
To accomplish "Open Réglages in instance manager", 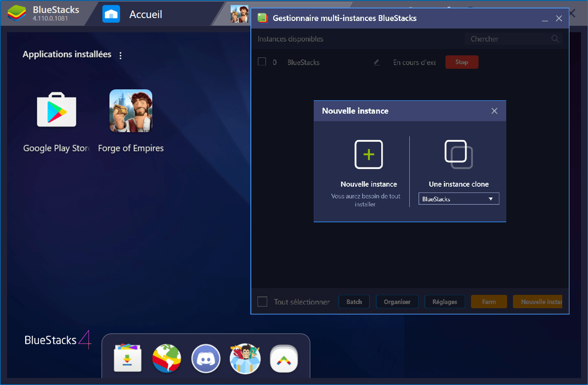I will coord(445,302).
